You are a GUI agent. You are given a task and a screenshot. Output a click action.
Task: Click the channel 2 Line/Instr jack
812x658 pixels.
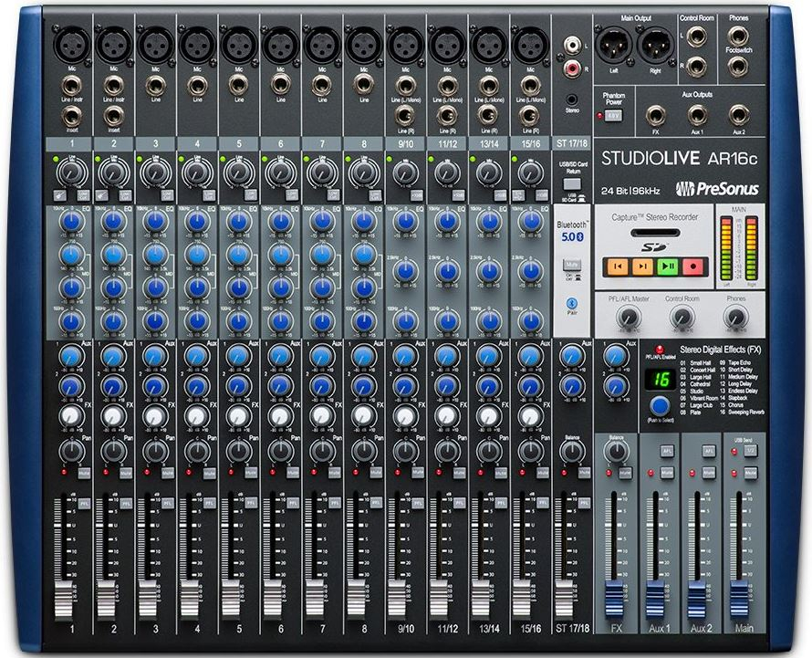(113, 85)
